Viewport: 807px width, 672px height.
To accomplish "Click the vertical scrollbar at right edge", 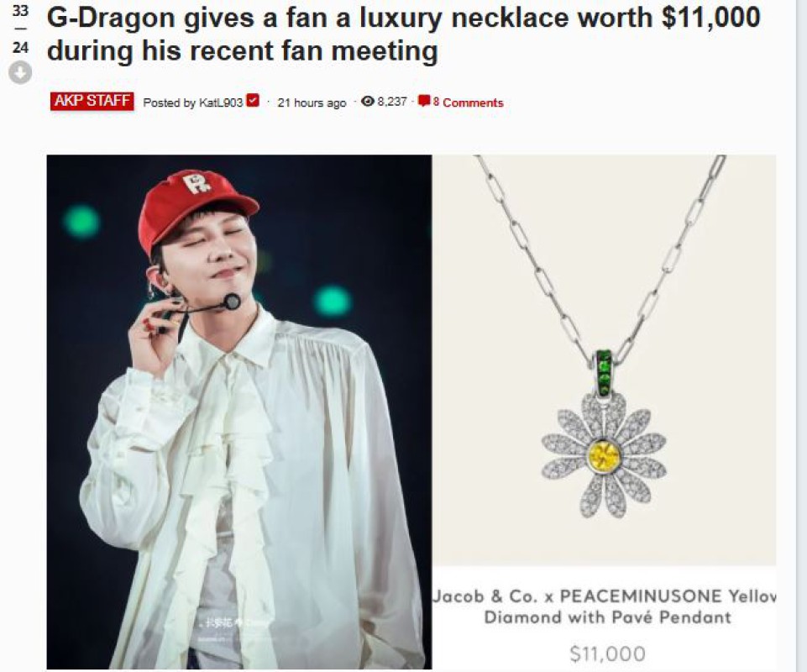I will pyautogui.click(x=801, y=336).
